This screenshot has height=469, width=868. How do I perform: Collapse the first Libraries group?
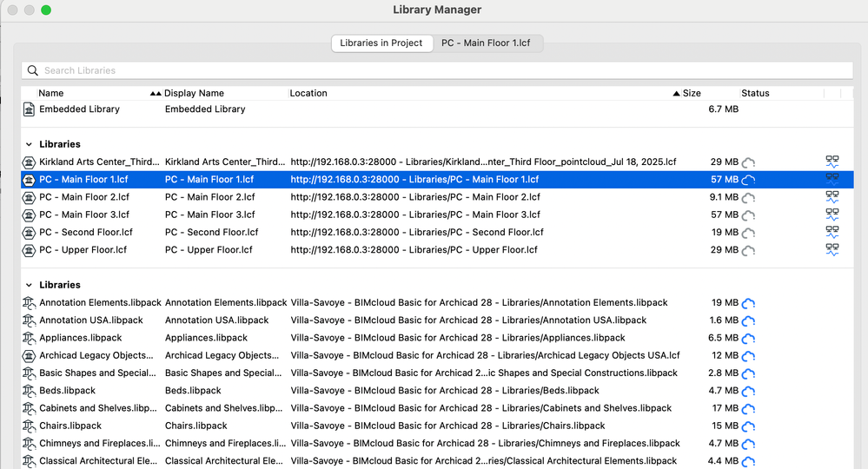[x=29, y=144]
